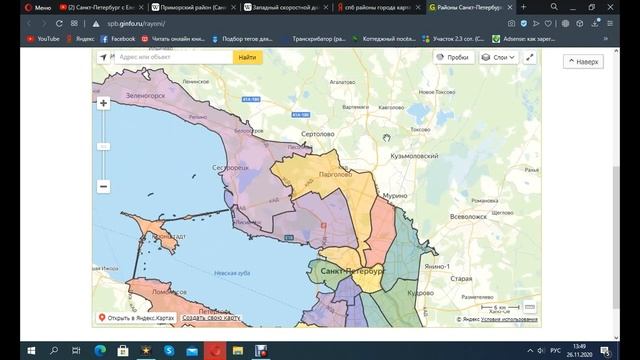Screen dimensions: 640x360
Task: Zoom in the map with plus button
Action: pyautogui.click(x=103, y=103)
